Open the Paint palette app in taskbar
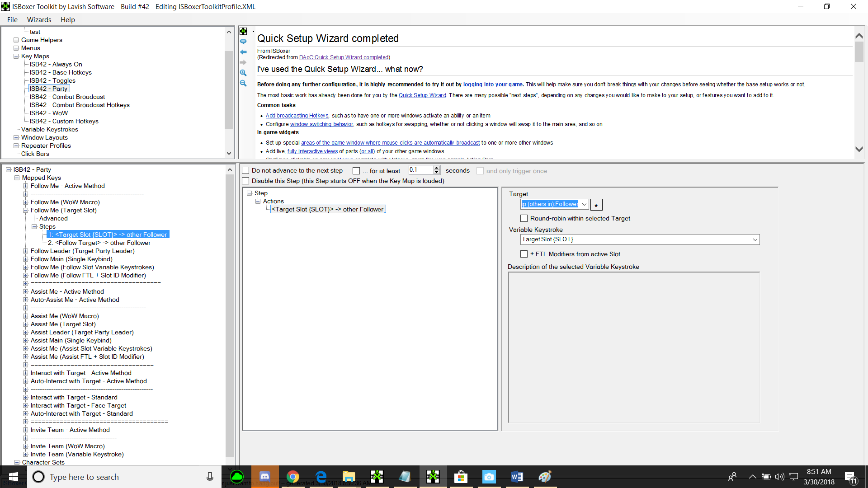The width and height of the screenshot is (868, 488). [x=545, y=477]
